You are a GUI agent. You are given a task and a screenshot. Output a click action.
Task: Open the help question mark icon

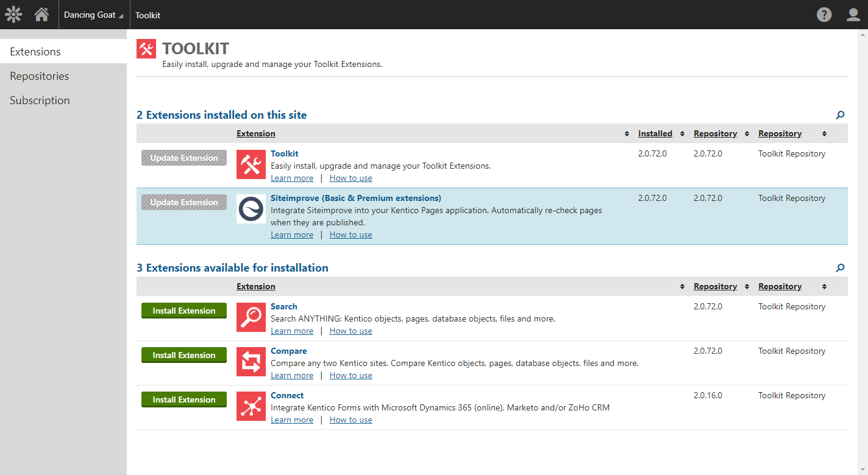click(x=824, y=15)
